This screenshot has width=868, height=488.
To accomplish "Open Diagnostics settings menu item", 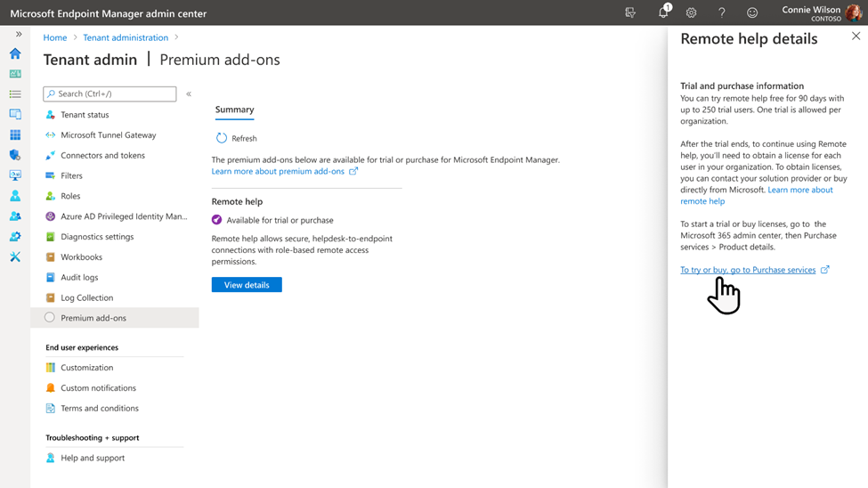I will coord(97,237).
